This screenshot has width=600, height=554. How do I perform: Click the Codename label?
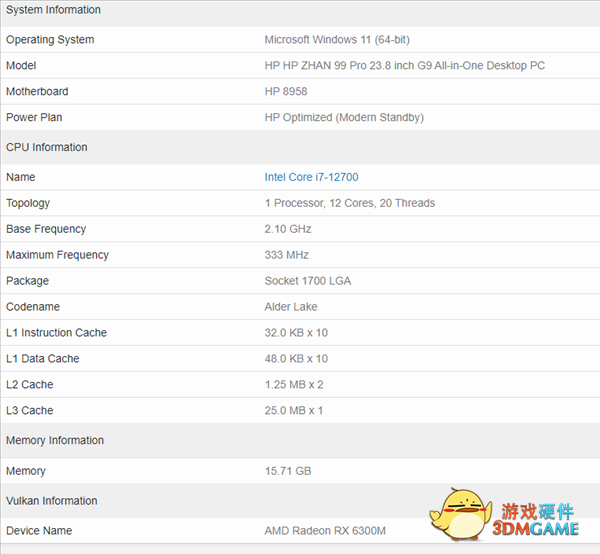(33, 307)
